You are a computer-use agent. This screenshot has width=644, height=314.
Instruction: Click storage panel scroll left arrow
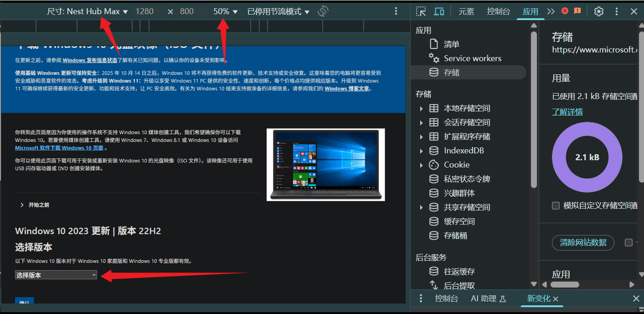(544, 284)
